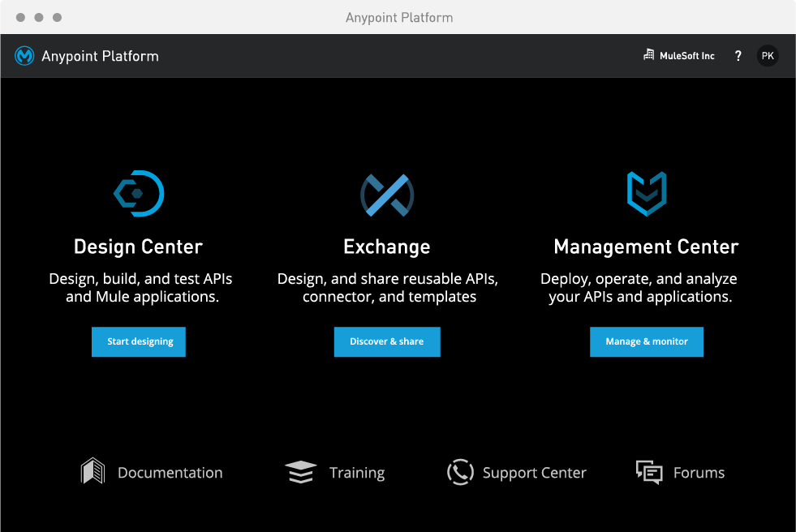Click the Support Center phone icon
The image size is (796, 532).
point(460,472)
